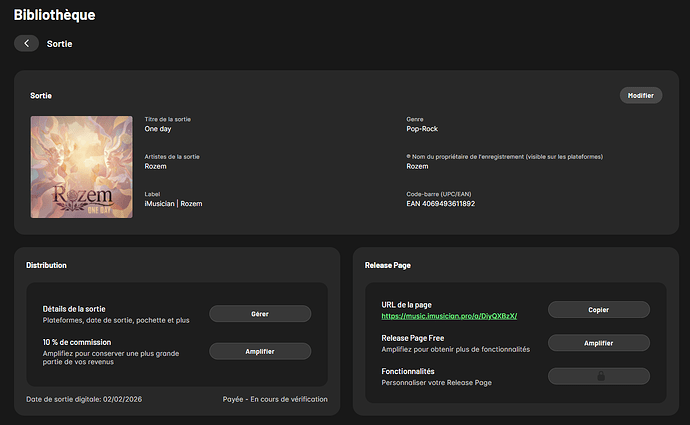
Task: Click the back arrow button beside Sortie
Action: pos(26,44)
